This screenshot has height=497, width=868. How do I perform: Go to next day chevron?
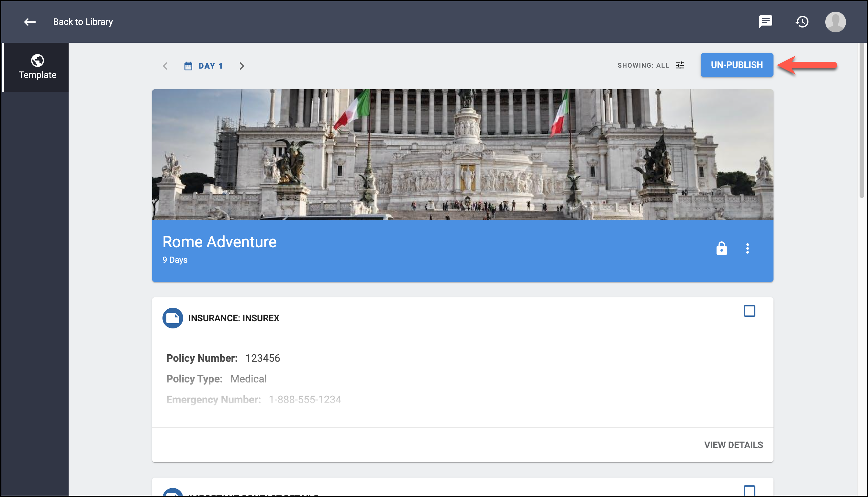tap(242, 66)
